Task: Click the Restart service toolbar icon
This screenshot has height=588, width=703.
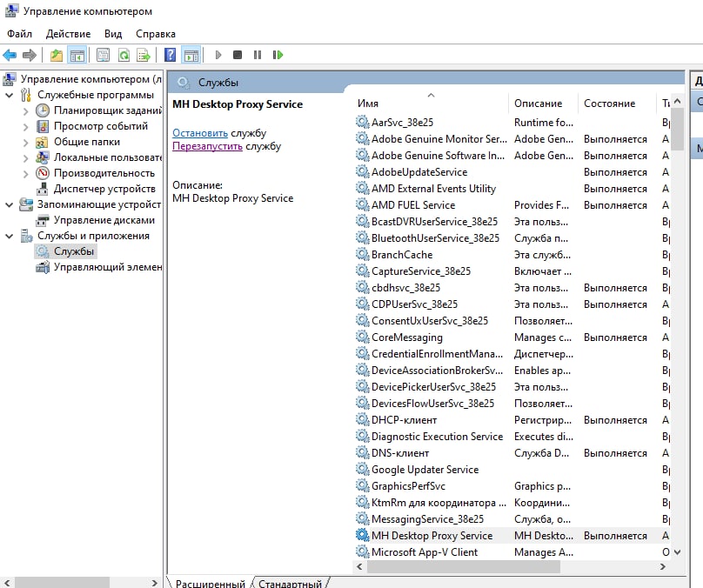Action: click(278, 55)
